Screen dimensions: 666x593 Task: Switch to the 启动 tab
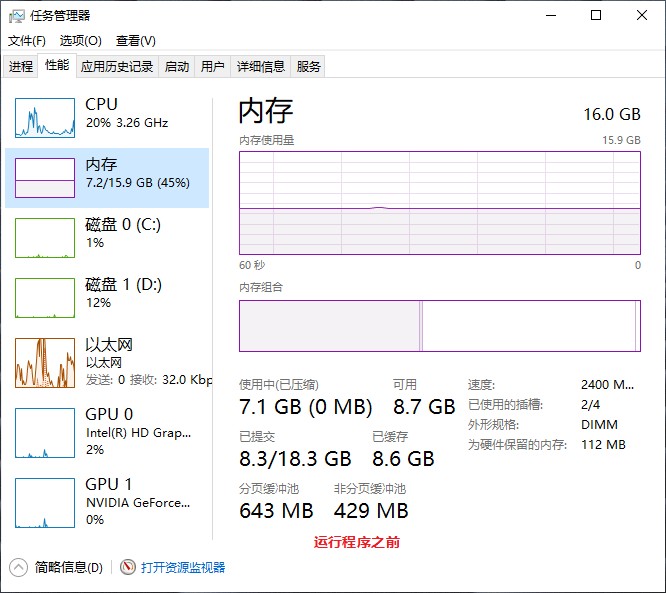(x=177, y=67)
